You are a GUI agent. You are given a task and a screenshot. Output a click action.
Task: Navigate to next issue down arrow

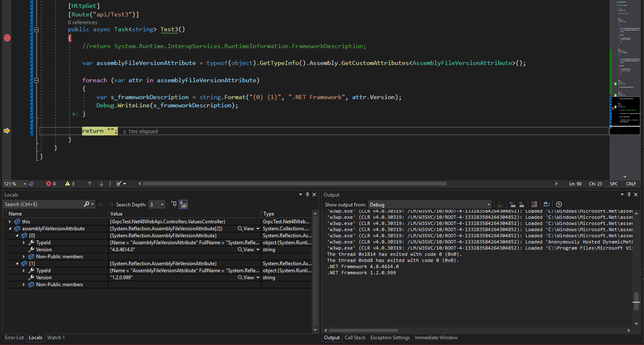101,184
